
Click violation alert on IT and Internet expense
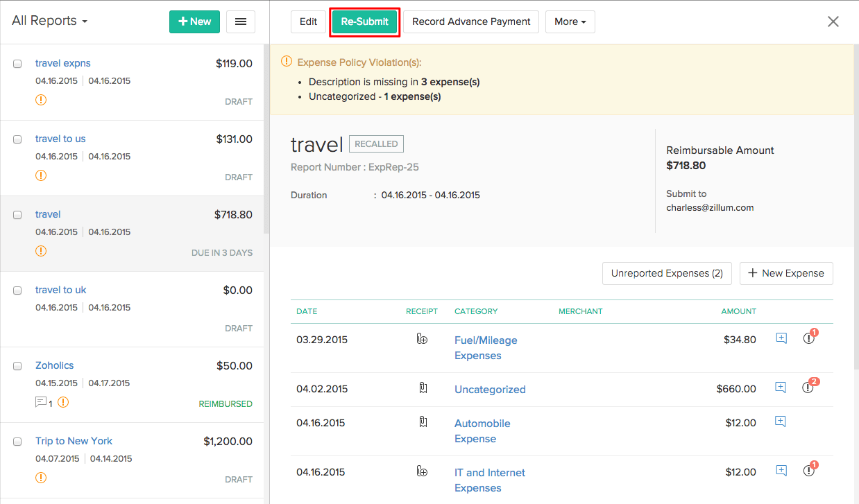click(x=808, y=471)
